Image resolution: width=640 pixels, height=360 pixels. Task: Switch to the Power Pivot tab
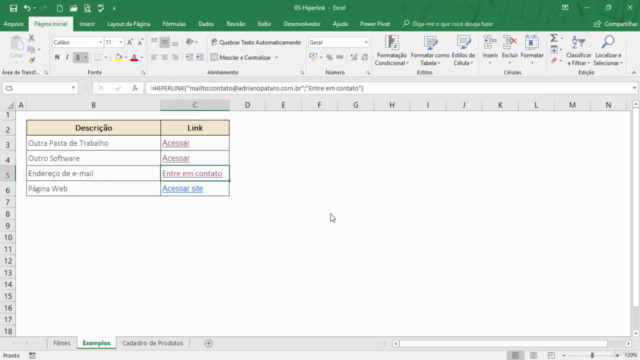375,24
